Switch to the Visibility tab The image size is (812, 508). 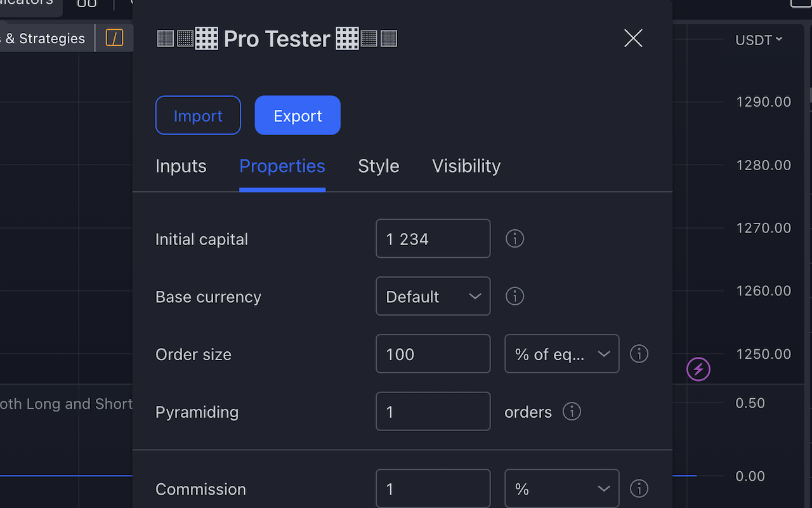pyautogui.click(x=466, y=166)
